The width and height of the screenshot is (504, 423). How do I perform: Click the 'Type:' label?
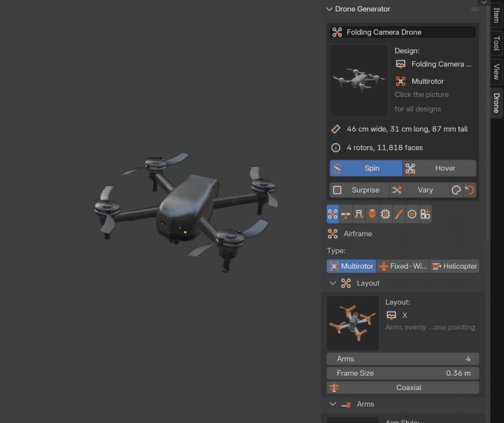[x=336, y=251]
